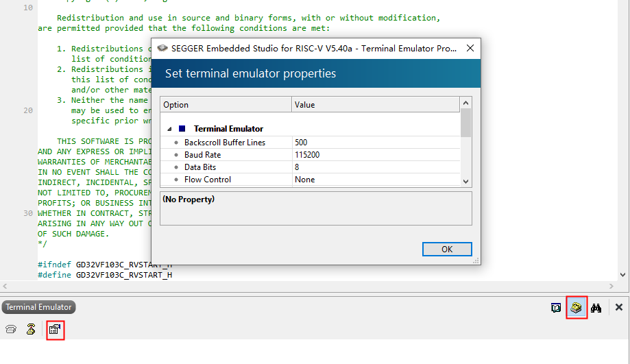The width and height of the screenshot is (630, 364).
Task: Click the Set terminal emulator properties banner
Action: pyautogui.click(x=316, y=73)
